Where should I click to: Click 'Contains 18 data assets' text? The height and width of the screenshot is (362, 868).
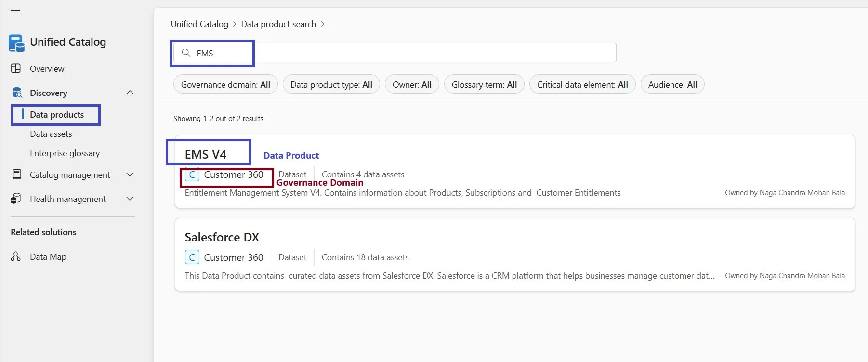pyautogui.click(x=365, y=257)
